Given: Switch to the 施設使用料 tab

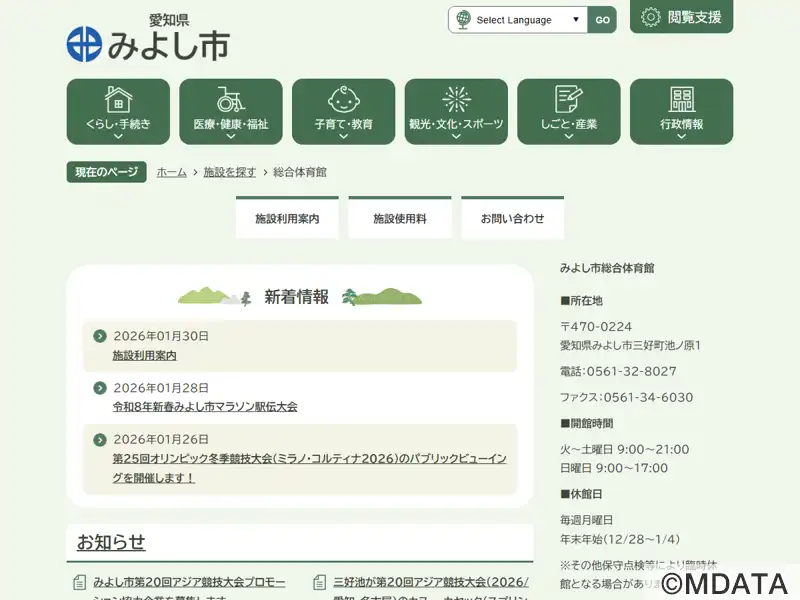Looking at the screenshot, I should [400, 218].
